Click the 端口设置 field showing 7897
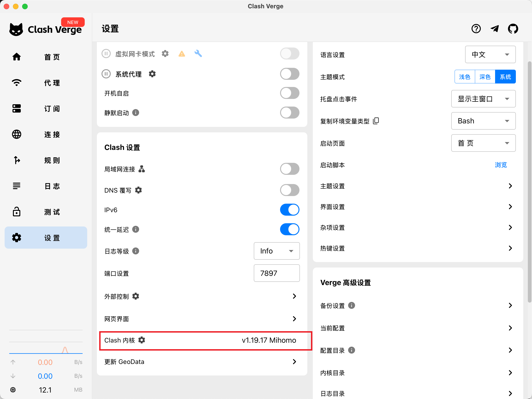Image resolution: width=532 pixels, height=399 pixels. [277, 273]
